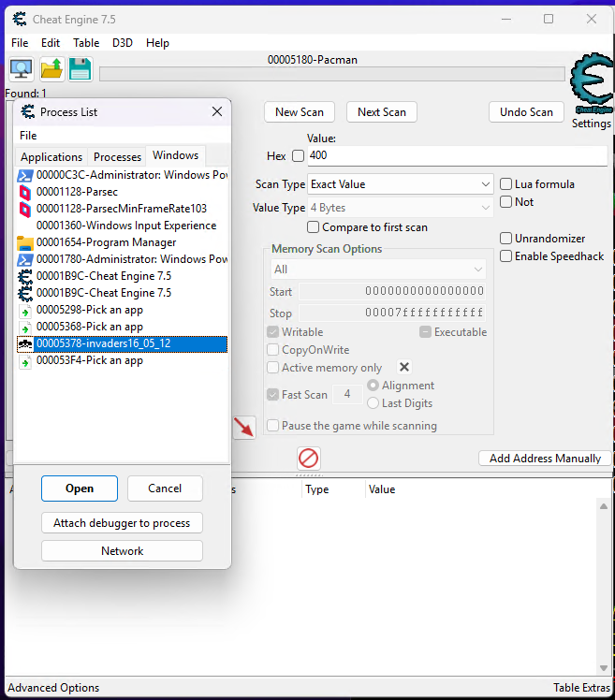Screen dimensions: 615x700
Task: Select invaders16_05_12 process in the list
Action: coord(103,343)
